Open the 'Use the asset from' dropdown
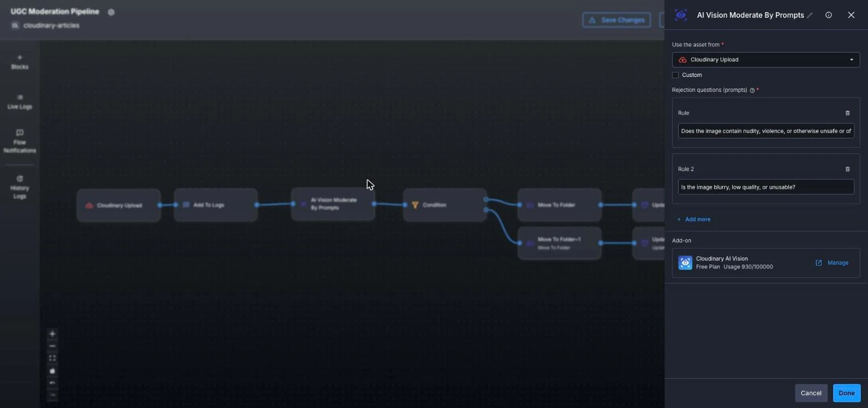 point(766,60)
